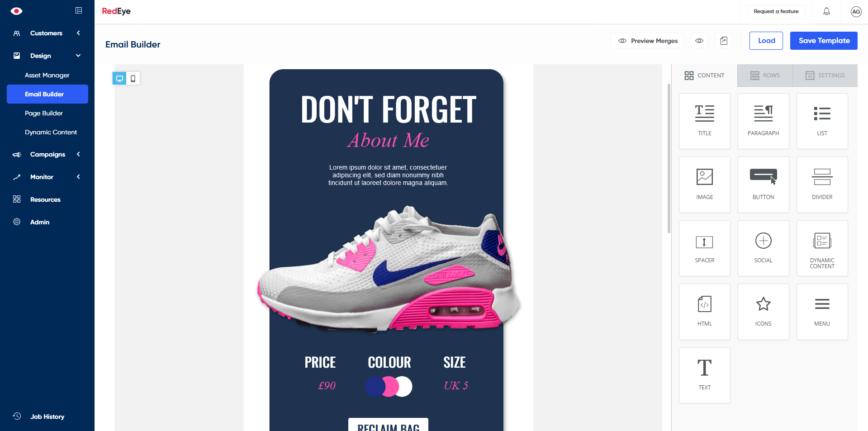Click the export document icon button
The width and height of the screenshot is (868, 431).
[724, 41]
